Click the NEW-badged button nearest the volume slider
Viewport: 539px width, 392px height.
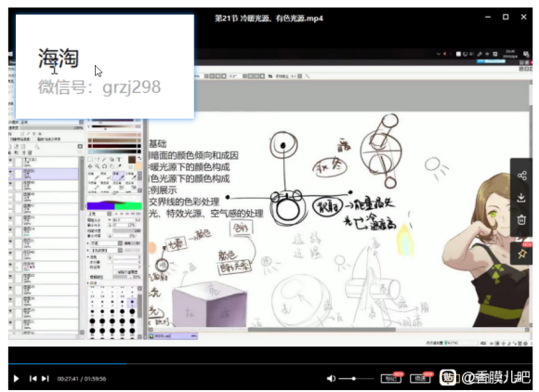point(391,378)
